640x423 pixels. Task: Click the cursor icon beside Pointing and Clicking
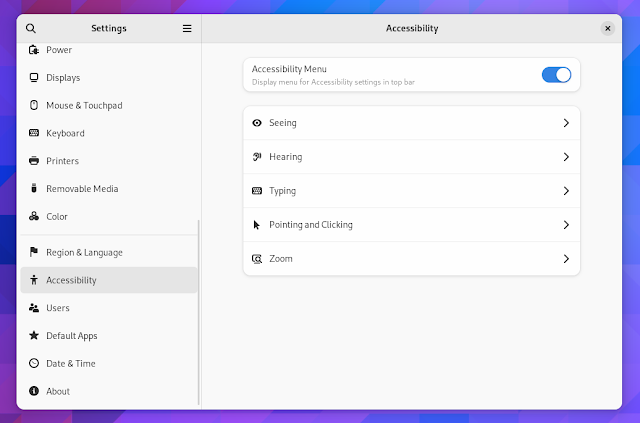[x=256, y=225]
